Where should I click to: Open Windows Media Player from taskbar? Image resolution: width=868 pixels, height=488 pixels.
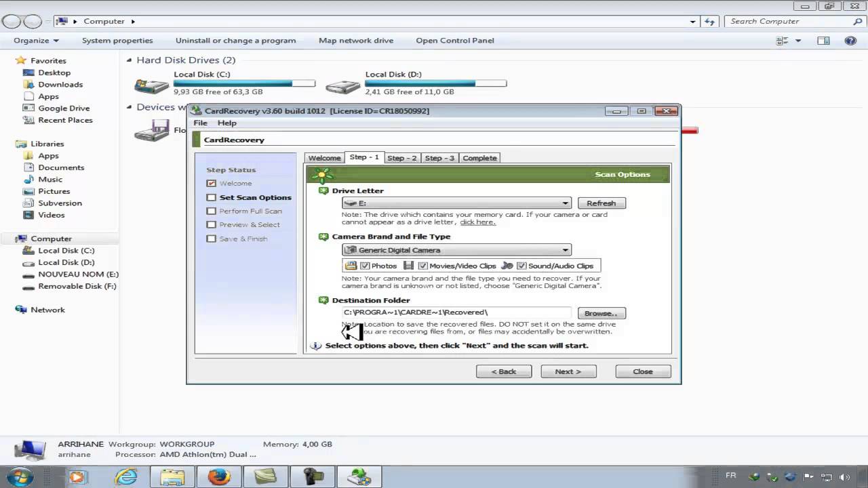pos(77,477)
